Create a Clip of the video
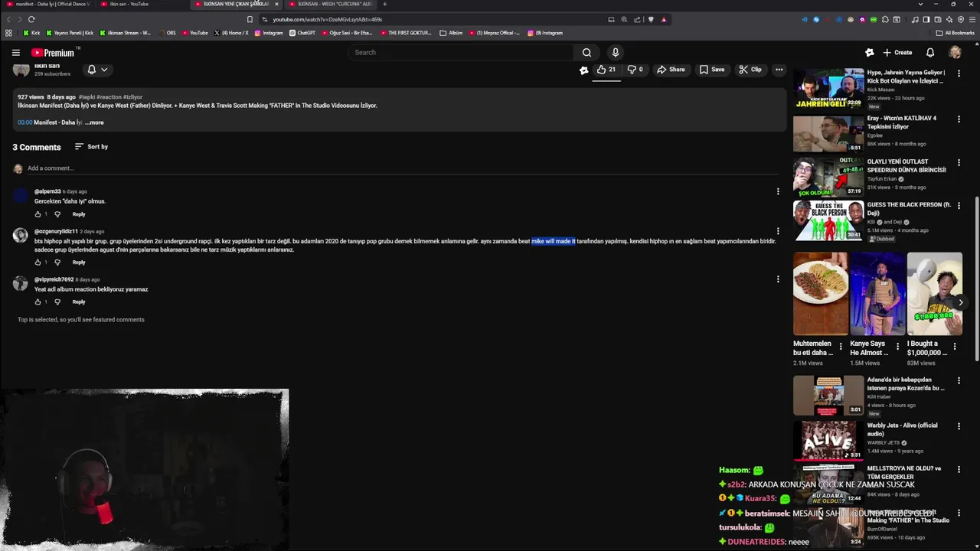 click(750, 70)
